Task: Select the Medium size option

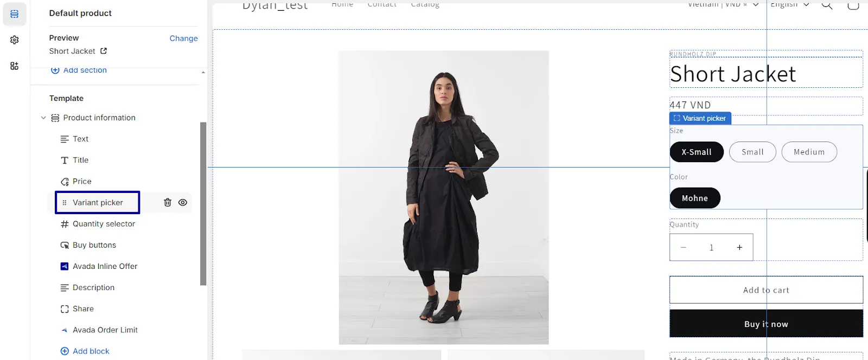Action: click(809, 152)
